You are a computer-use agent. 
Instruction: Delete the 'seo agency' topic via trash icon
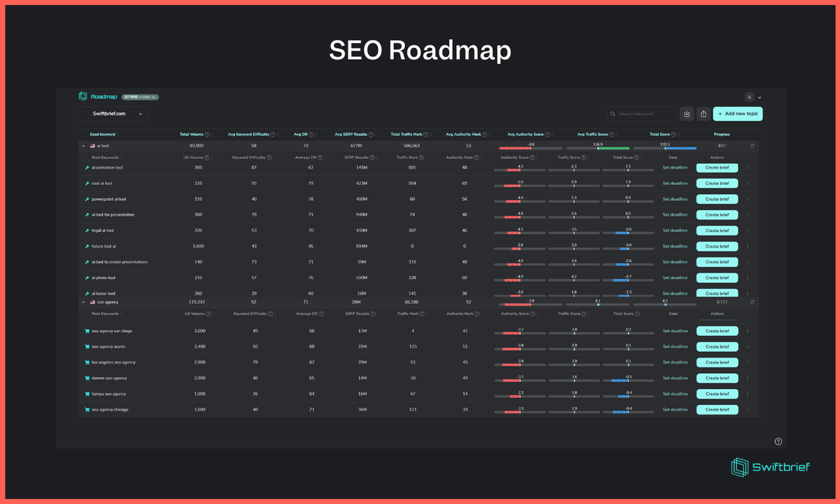pos(752,302)
